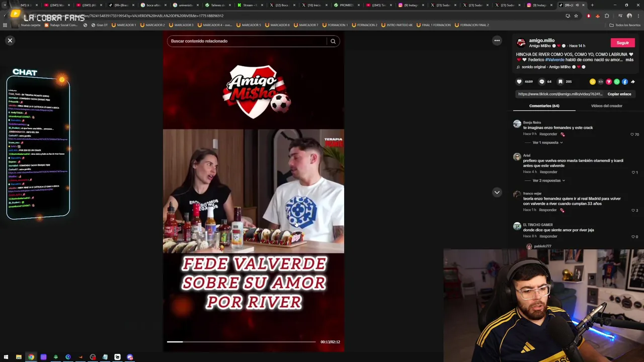Viewport: 644px width, 362px height.
Task: Reply to EL TINCHO GAMER's comment
Action: click(548, 236)
